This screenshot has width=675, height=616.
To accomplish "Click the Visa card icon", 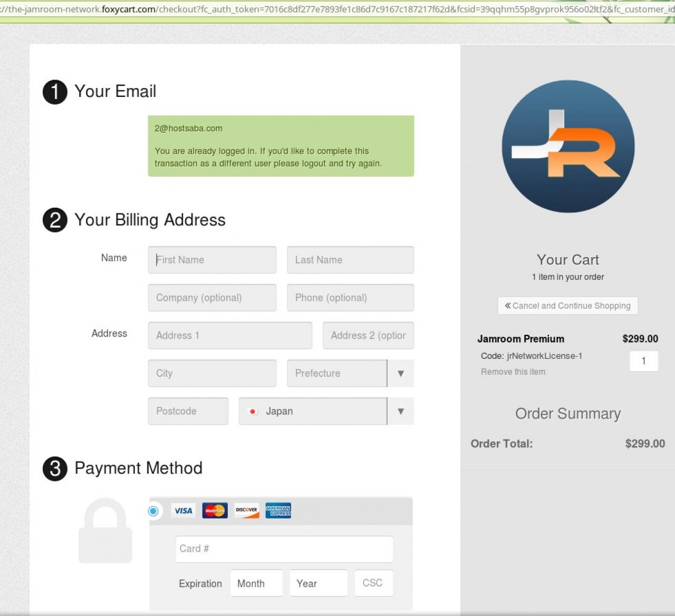I will pyautogui.click(x=183, y=511).
